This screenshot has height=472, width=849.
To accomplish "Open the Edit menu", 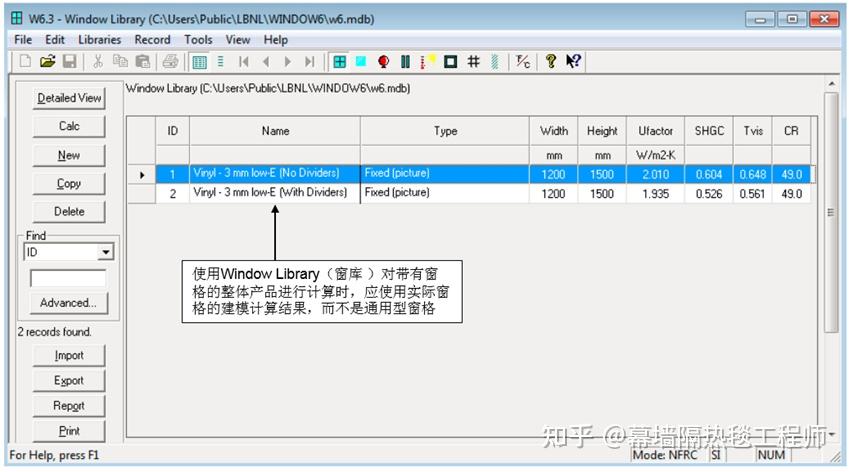I will pyautogui.click(x=55, y=40).
